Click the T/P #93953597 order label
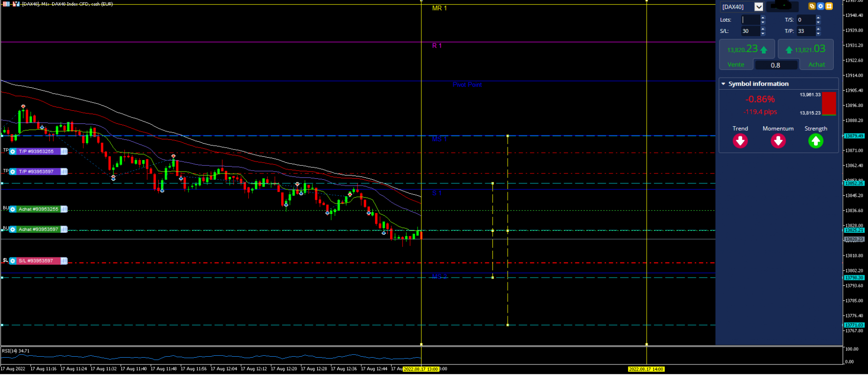This screenshot has height=375, width=868. click(38, 172)
